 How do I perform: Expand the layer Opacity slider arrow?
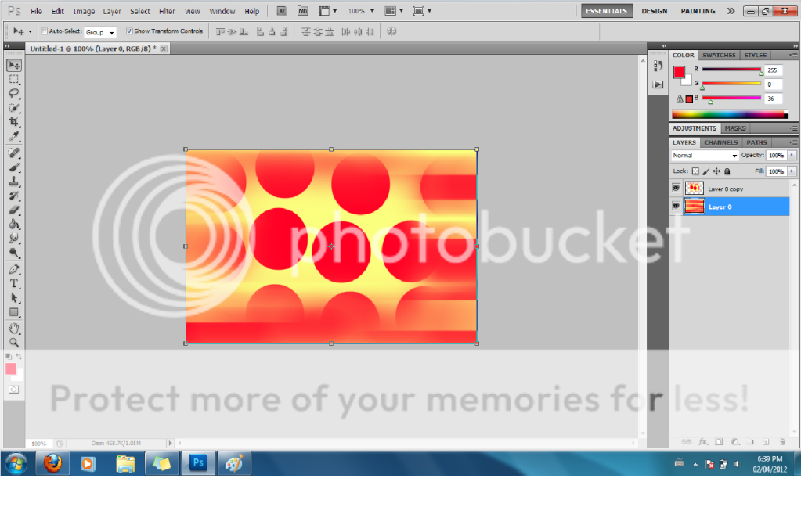tap(792, 156)
